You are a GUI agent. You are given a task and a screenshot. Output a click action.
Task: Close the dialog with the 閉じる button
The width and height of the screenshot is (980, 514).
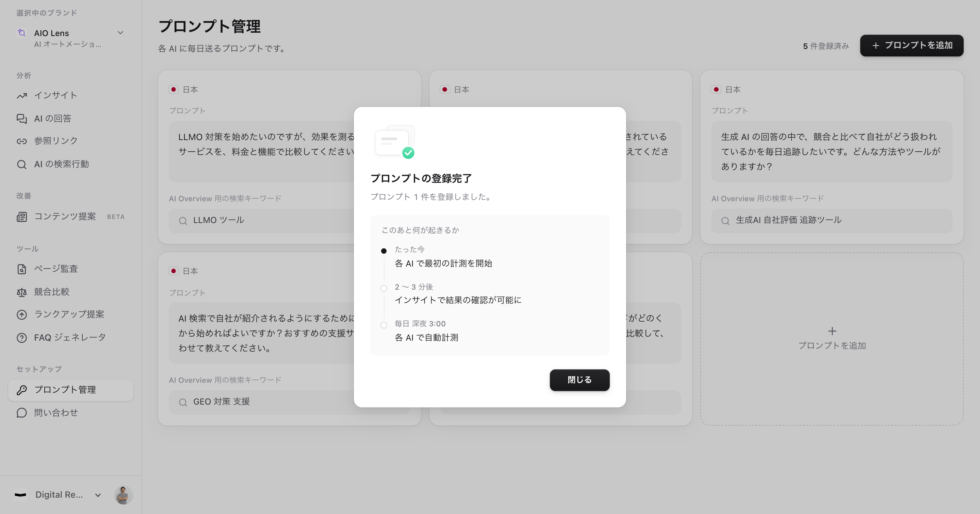click(579, 380)
